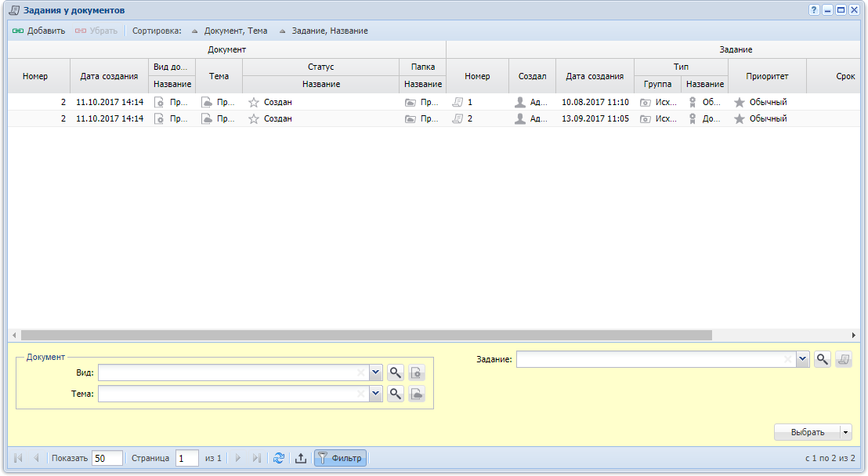This screenshot has height=476, width=868.
Task: Search Задание with magnifier icon
Action: point(823,359)
